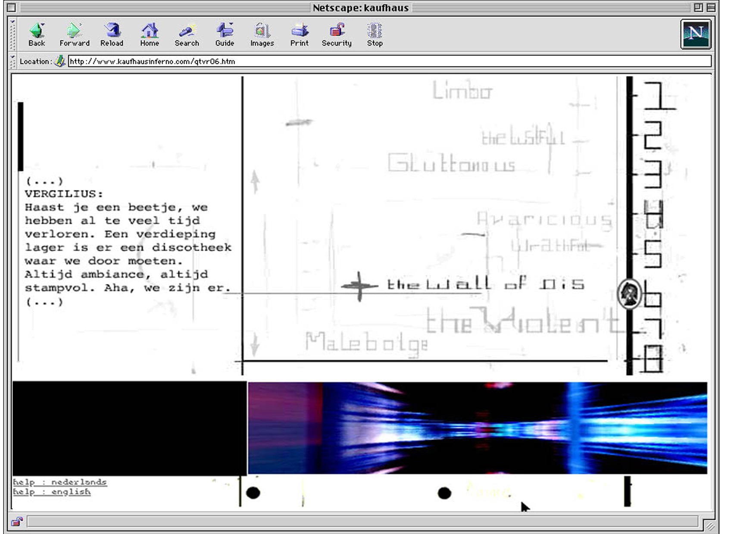Open the Guide toolbar button
756x534 pixels.
[x=225, y=34]
